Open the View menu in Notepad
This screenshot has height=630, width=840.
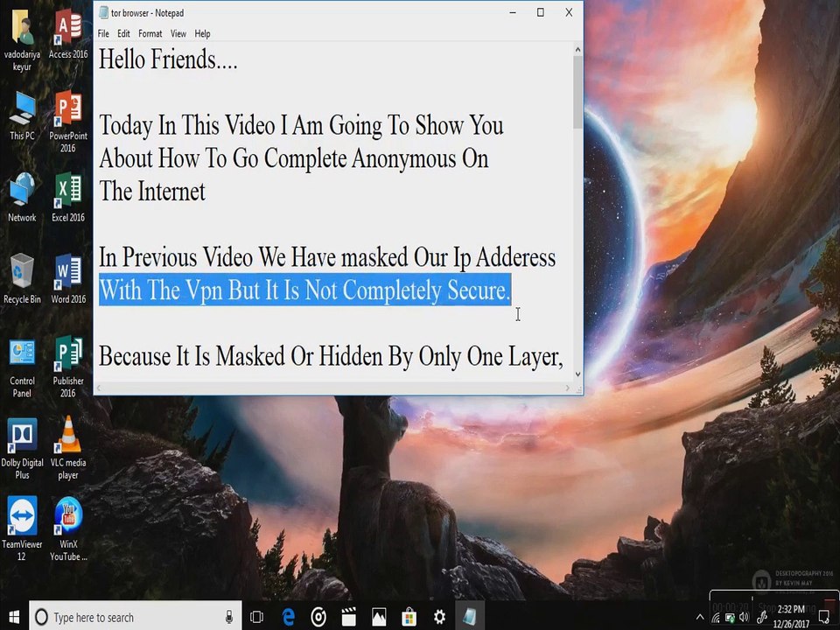click(178, 34)
